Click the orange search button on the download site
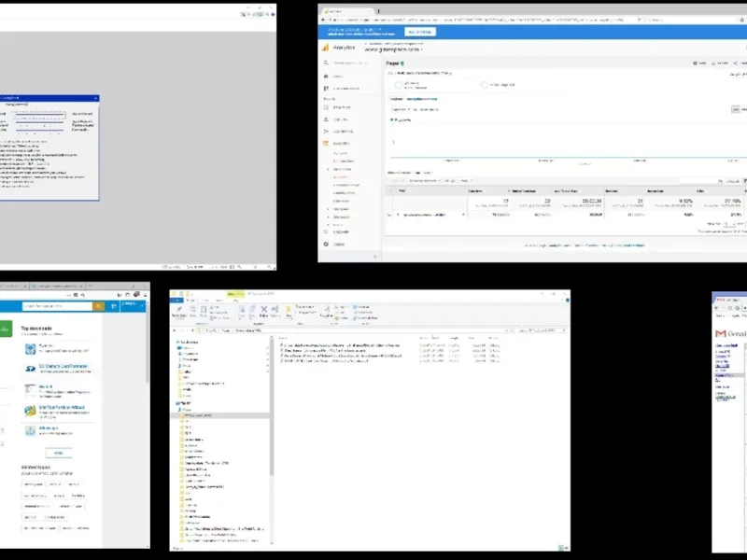The height and width of the screenshot is (560, 747). 99,306
